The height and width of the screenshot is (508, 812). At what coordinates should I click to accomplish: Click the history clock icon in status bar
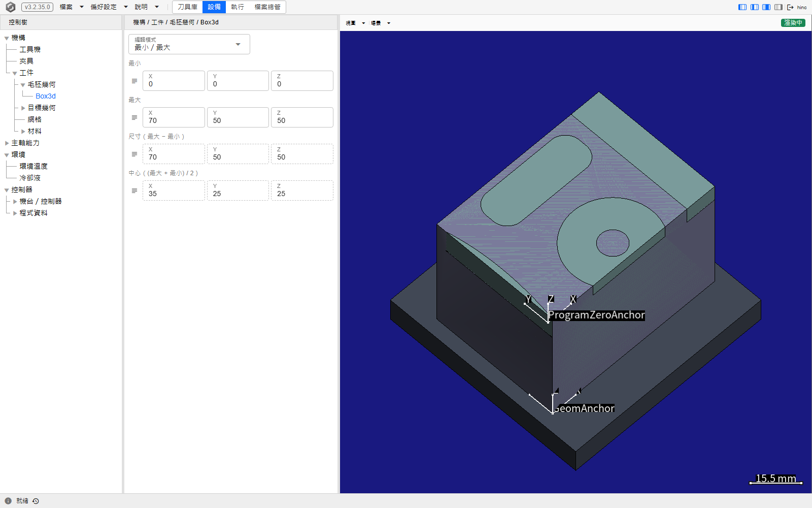(x=36, y=501)
